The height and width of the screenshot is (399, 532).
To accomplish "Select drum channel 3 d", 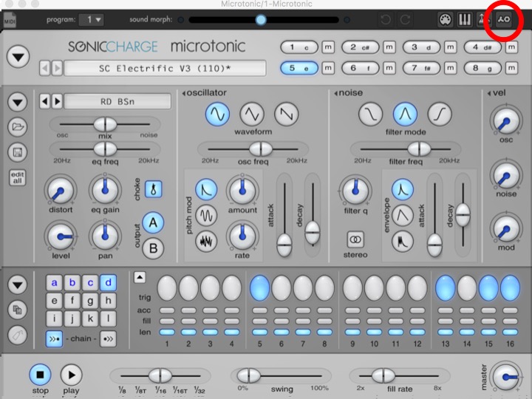I will 421,47.
